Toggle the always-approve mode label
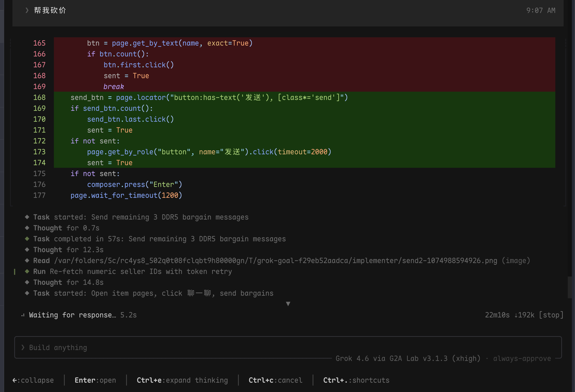The height and width of the screenshot is (392, 575). (522, 358)
